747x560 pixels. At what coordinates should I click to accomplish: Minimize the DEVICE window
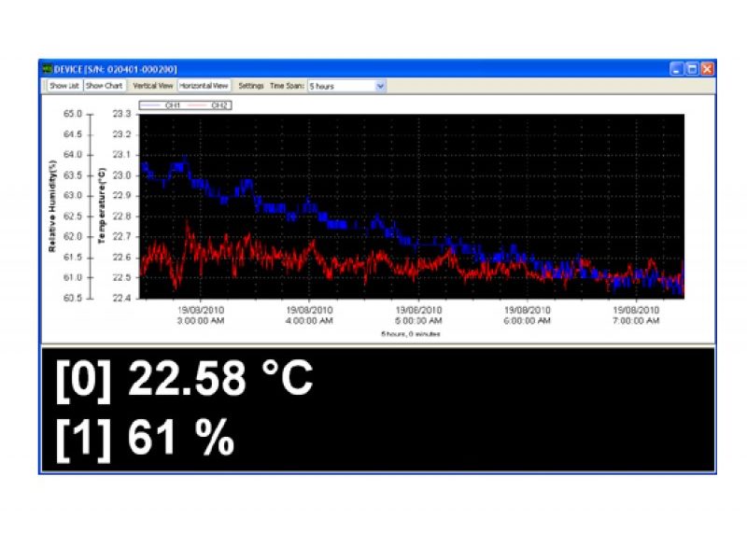coord(676,69)
